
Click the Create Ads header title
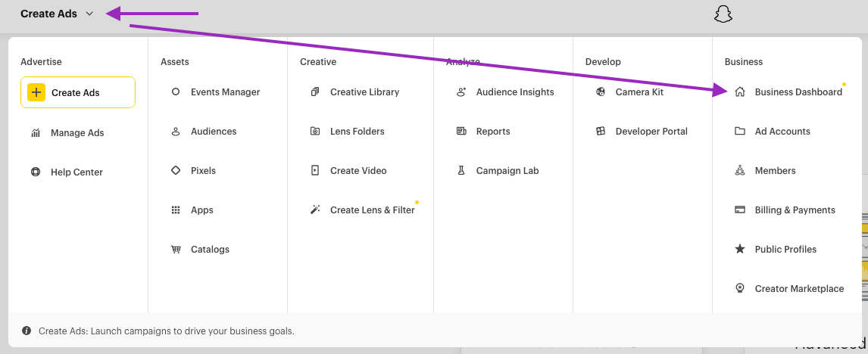click(x=48, y=14)
